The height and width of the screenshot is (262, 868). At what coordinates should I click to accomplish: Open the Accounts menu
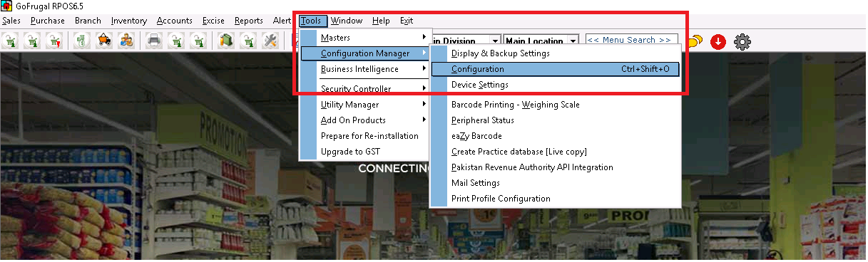click(175, 21)
